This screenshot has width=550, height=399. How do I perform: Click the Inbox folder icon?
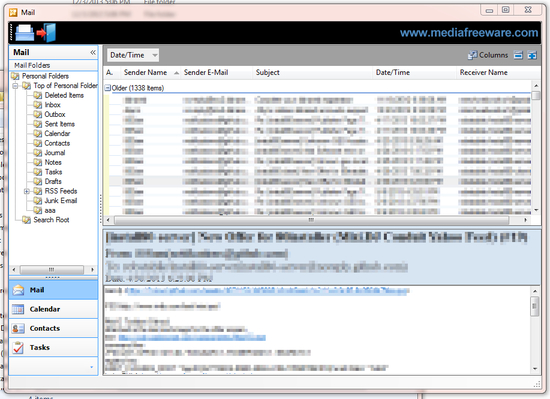(x=38, y=105)
